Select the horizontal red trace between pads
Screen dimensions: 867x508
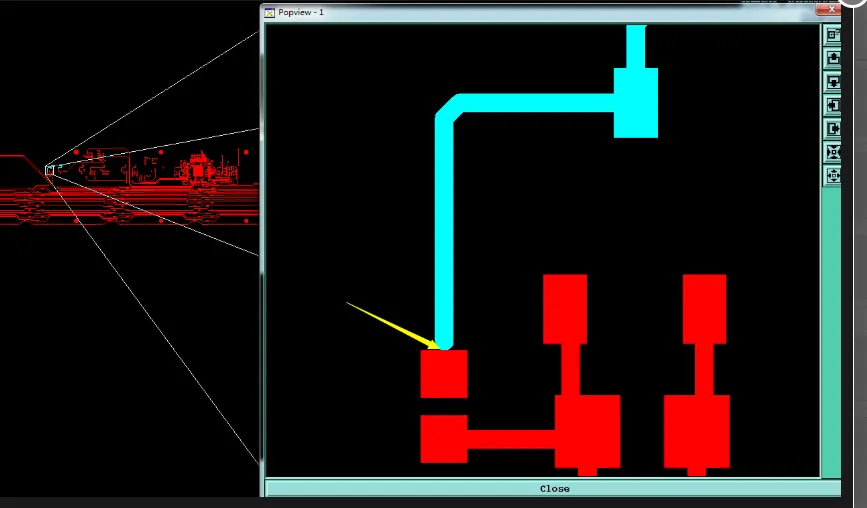click(x=511, y=439)
